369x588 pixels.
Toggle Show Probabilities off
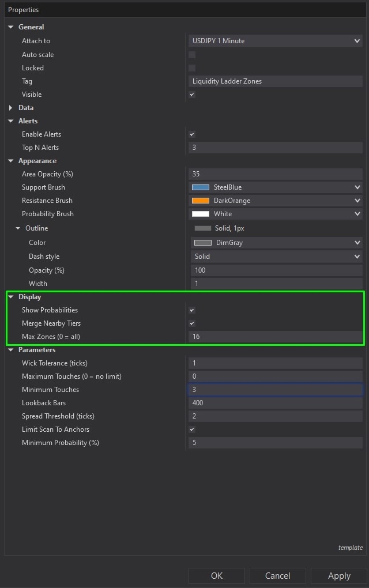192,310
